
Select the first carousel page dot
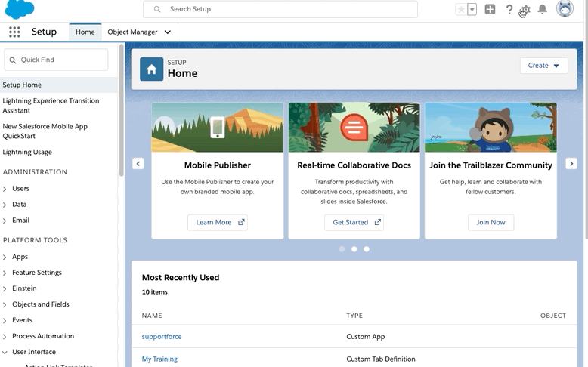tap(342, 249)
